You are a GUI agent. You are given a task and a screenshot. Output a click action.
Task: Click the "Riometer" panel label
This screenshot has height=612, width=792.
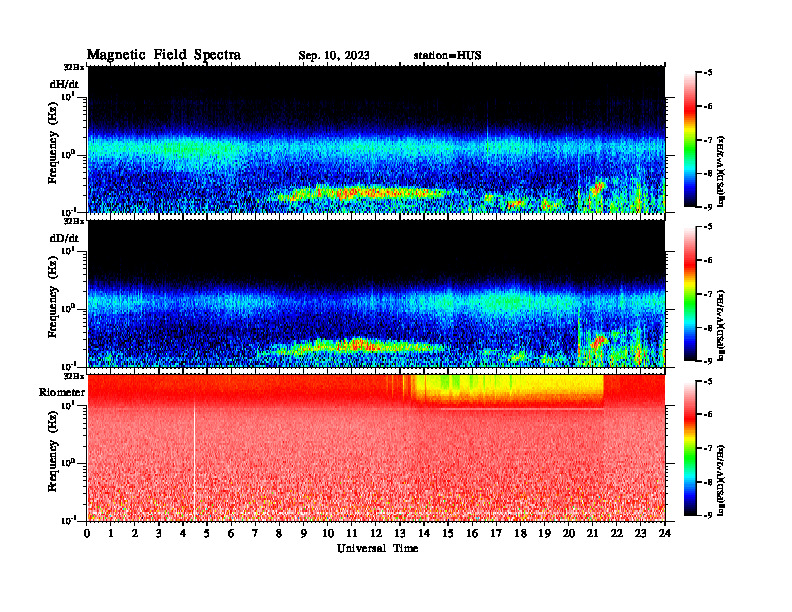click(62, 392)
